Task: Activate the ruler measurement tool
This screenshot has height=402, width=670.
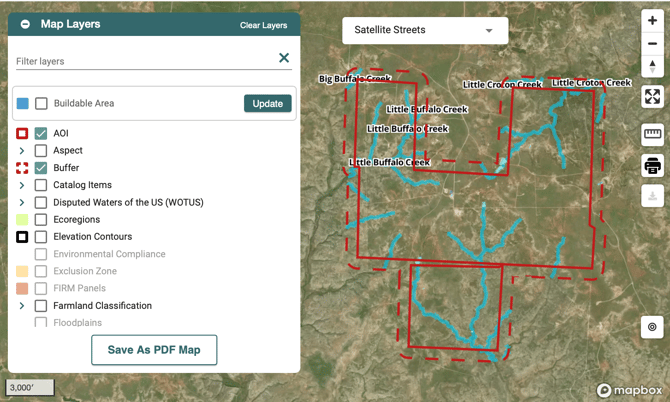Action: (652, 134)
